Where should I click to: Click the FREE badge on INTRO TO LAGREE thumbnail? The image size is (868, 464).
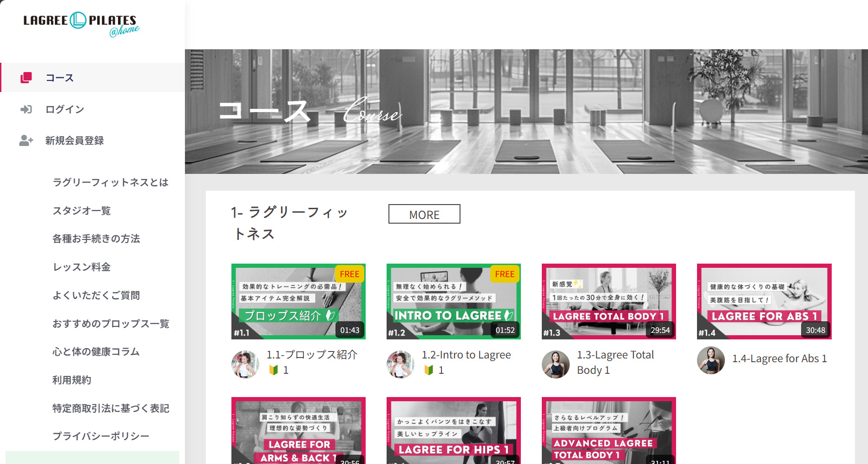click(505, 274)
